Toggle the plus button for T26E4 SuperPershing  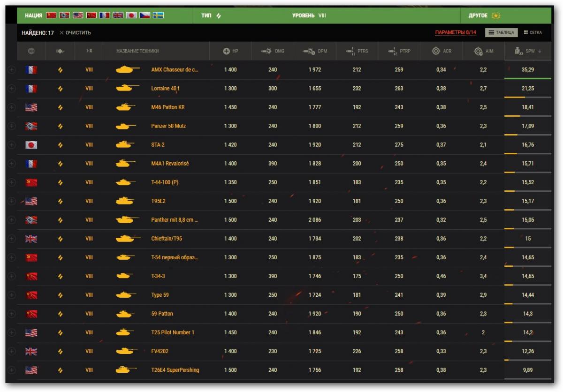click(x=12, y=370)
